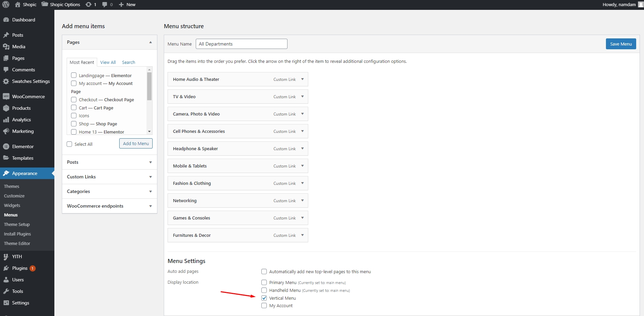Open Tools via the wrench icon

(6, 291)
